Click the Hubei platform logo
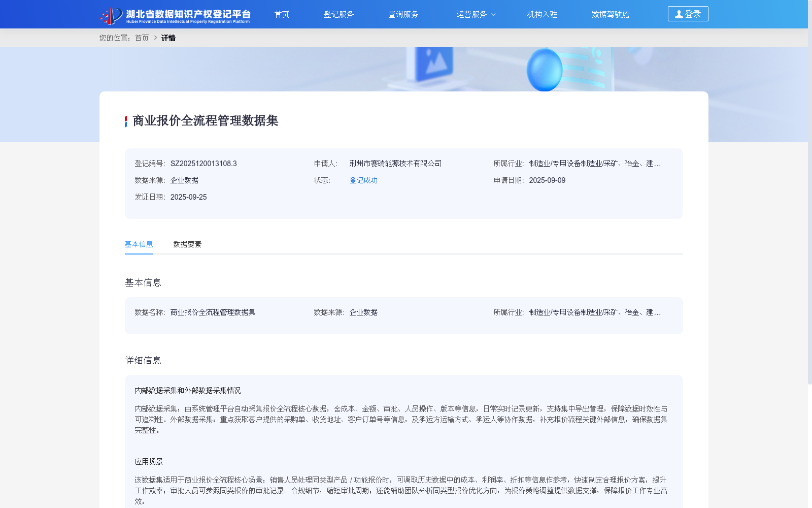 [175, 15]
